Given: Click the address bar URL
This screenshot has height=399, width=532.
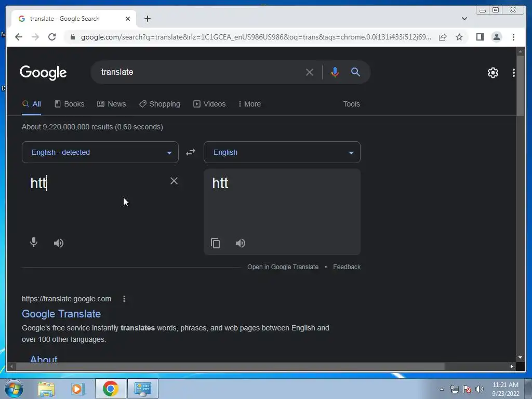Looking at the screenshot, I should 256,37.
